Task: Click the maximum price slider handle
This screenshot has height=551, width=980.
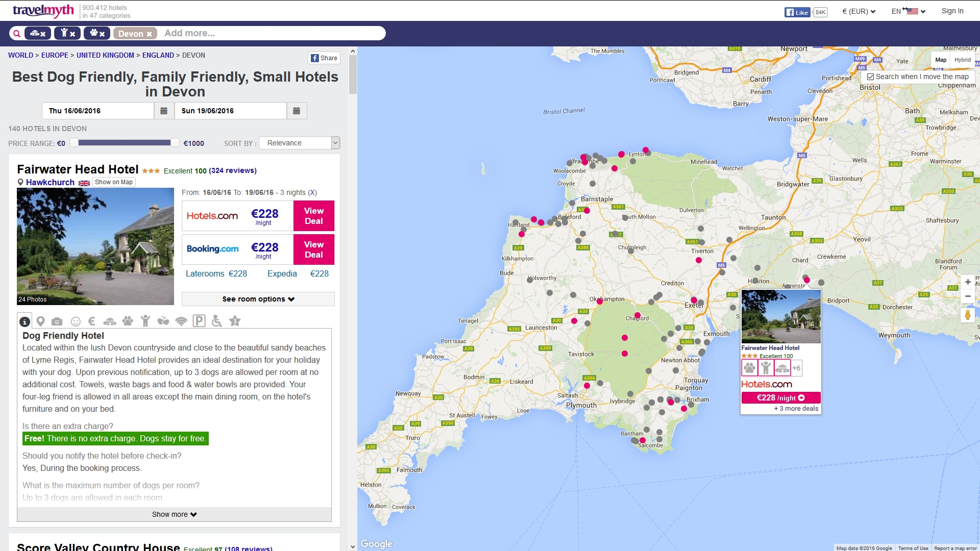Action: tap(175, 143)
